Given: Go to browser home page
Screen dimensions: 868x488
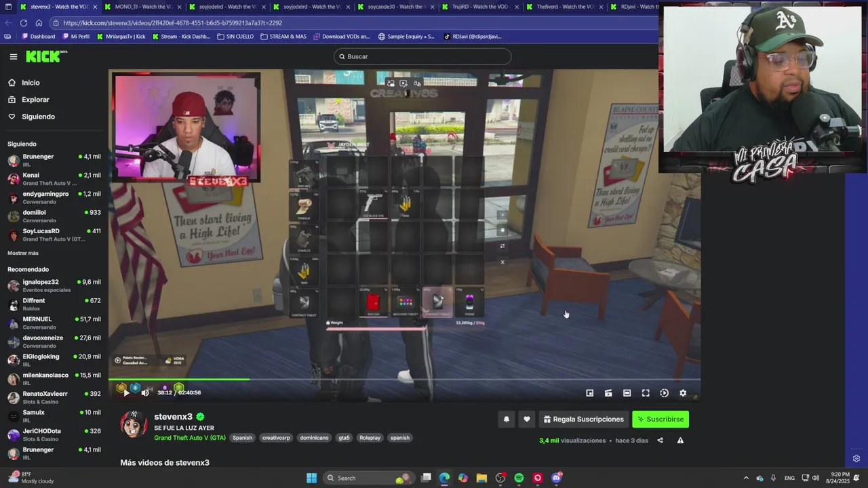Looking at the screenshot, I should pos(39,22).
